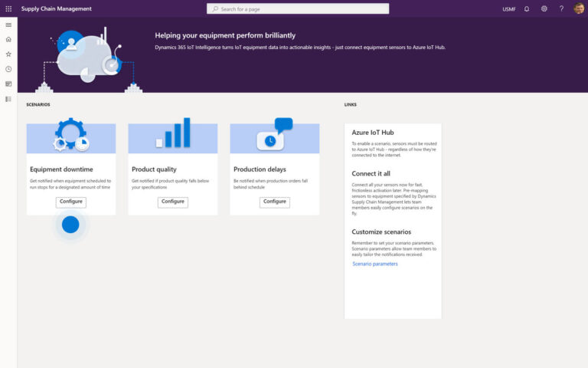Click the Helping your equipment perform brilliantly heading
This screenshot has height=368, width=588.
[225, 35]
